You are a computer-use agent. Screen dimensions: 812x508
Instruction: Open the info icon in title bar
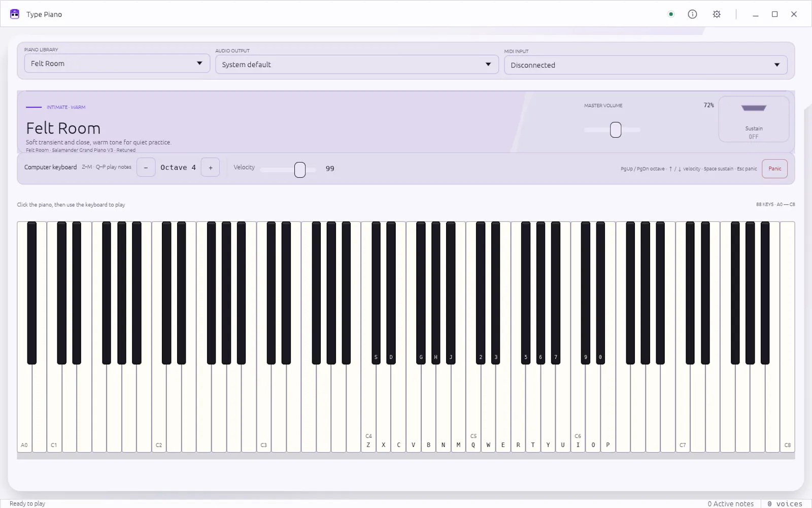tap(692, 14)
